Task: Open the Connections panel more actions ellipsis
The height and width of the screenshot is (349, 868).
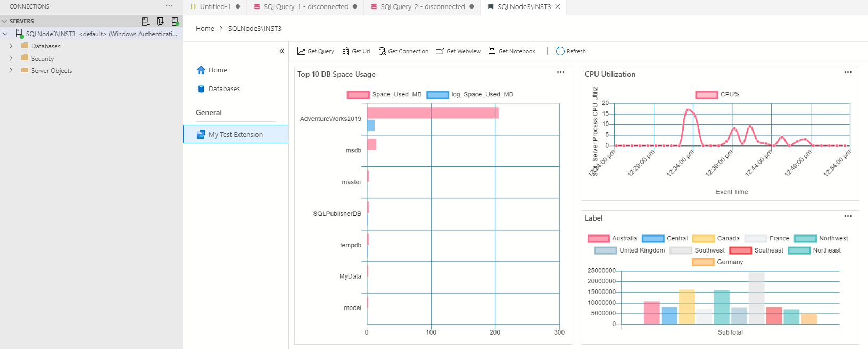Action: pyautogui.click(x=169, y=6)
